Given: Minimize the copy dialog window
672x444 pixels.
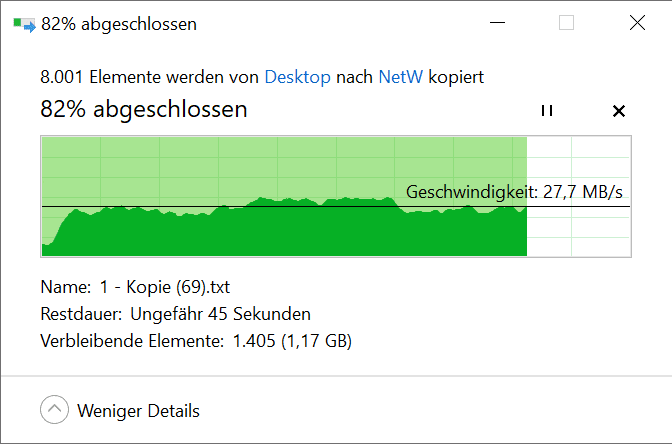Looking at the screenshot, I should point(497,23).
